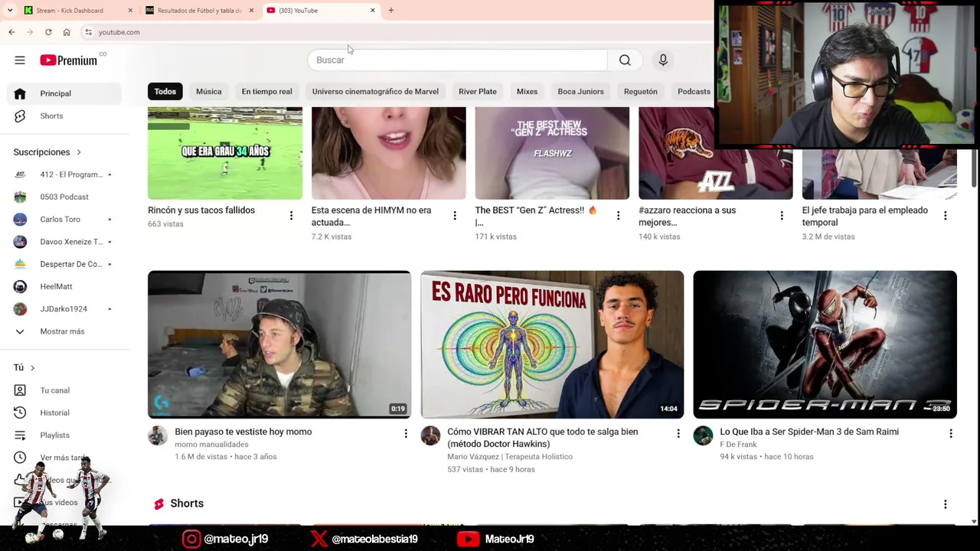This screenshot has width=980, height=551.
Task: Open Davoo Xeneize subscription
Action: tap(65, 242)
